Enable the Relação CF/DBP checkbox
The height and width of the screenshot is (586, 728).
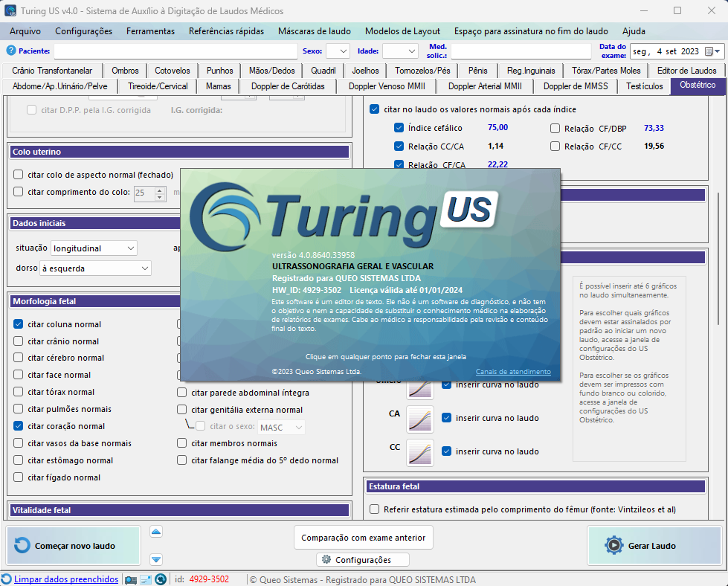pos(555,128)
